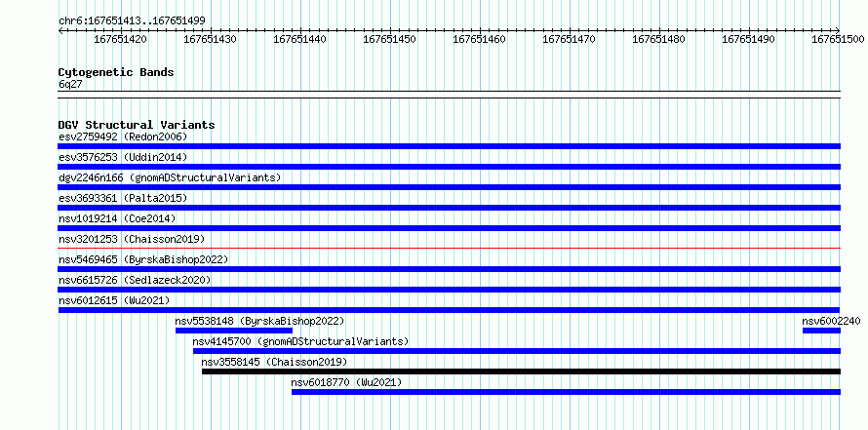Click the blue bar under nsv1019214

click(449, 228)
